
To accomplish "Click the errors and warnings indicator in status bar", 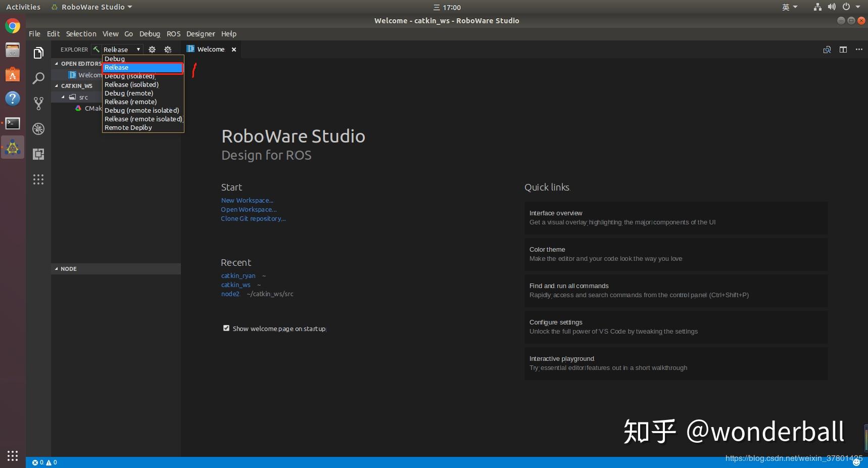I will coord(43,462).
